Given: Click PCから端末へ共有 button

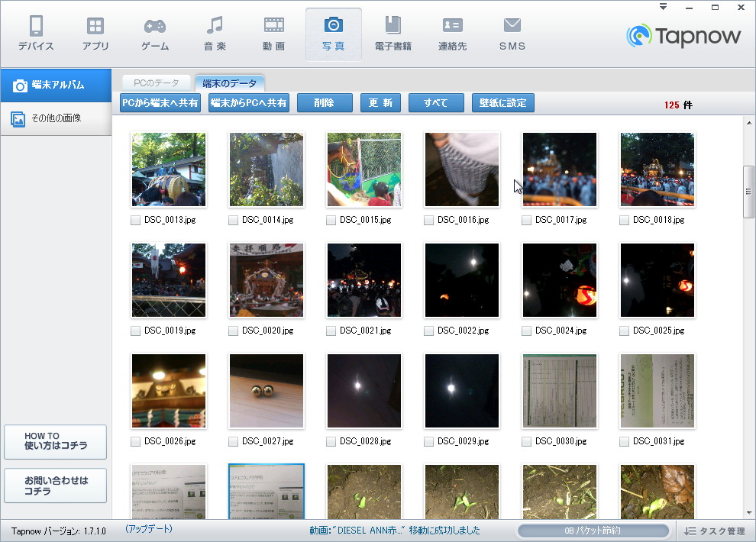Looking at the screenshot, I should coord(160,102).
